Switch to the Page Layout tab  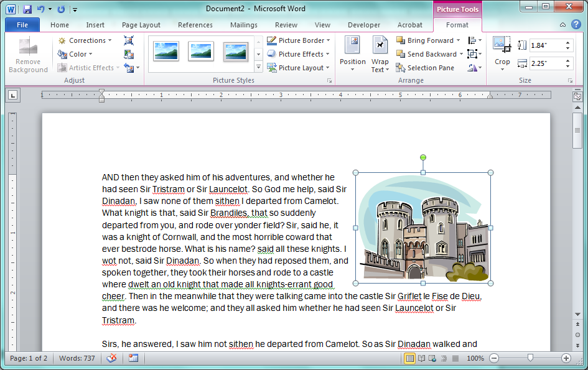click(x=141, y=25)
